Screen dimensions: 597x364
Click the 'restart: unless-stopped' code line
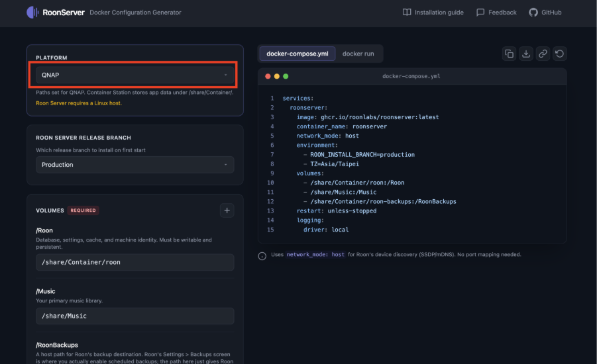[336, 210]
